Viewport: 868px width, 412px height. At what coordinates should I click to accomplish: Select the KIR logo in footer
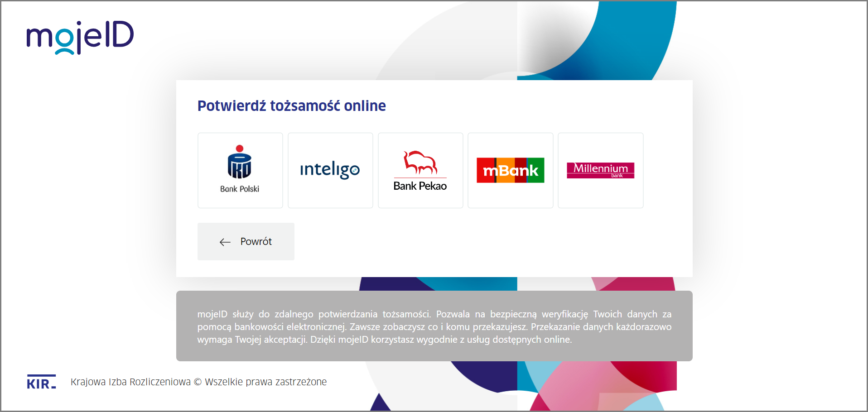coord(41,382)
